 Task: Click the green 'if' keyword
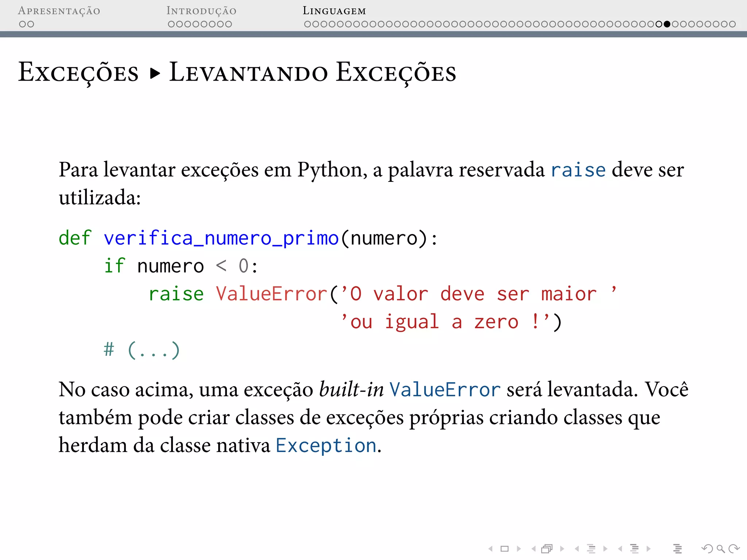[115, 266]
